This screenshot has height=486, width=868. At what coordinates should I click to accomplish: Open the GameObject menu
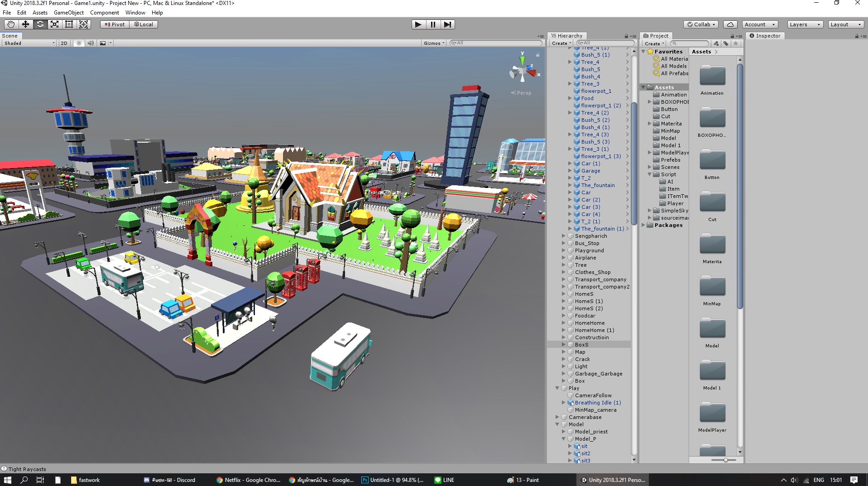click(x=69, y=13)
